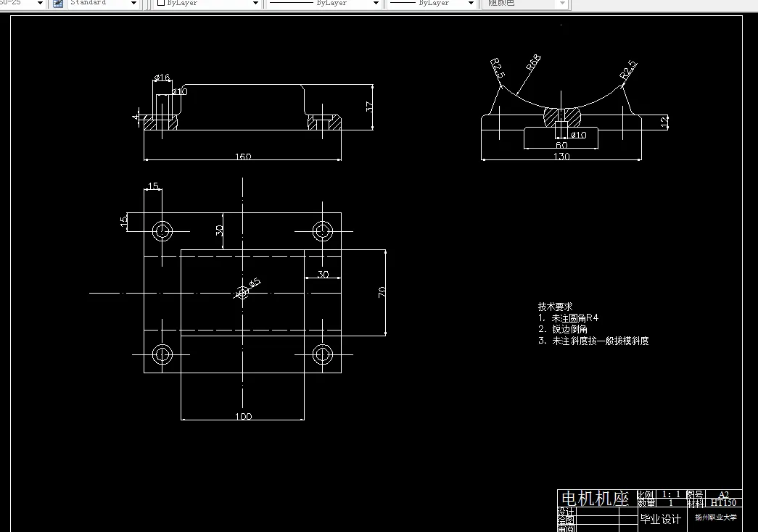758x532 pixels.
Task: Select the 130 width dimension text
Action: tap(561, 156)
